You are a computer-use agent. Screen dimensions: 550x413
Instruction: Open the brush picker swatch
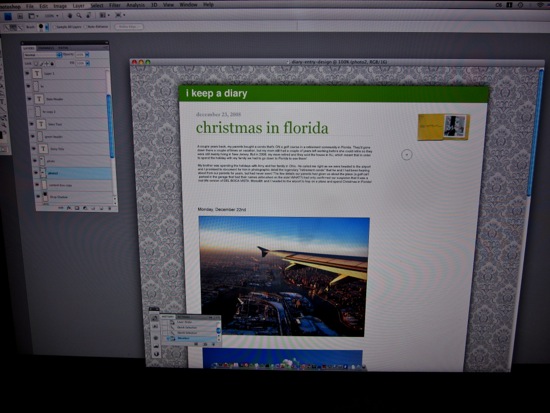[41, 27]
